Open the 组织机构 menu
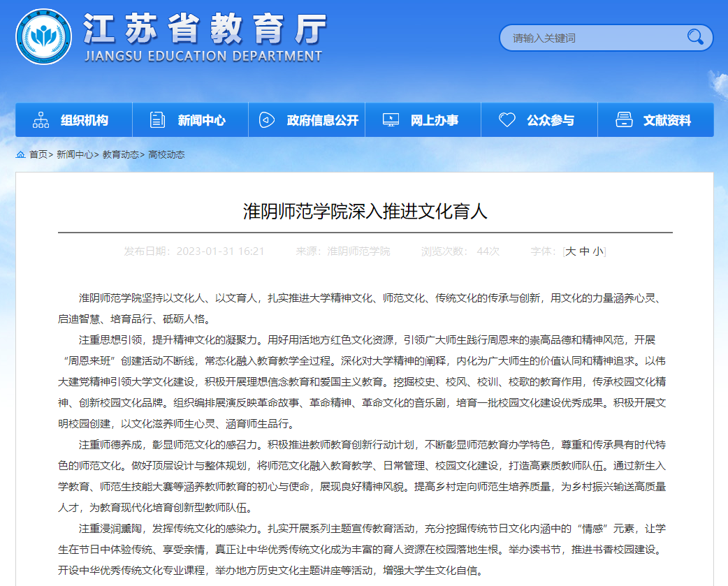728x586 pixels. (x=74, y=120)
